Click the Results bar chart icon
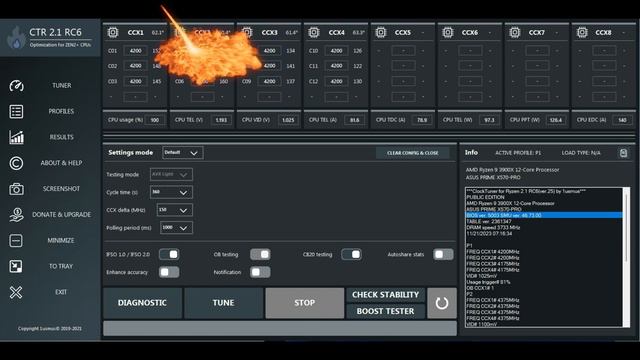The height and width of the screenshot is (360, 640). [16, 137]
